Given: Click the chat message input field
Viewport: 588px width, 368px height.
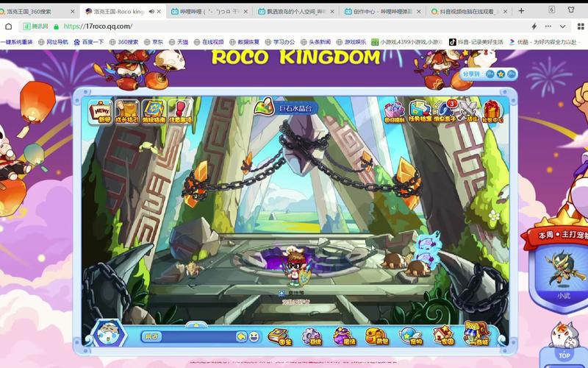Looking at the screenshot, I should [x=198, y=336].
